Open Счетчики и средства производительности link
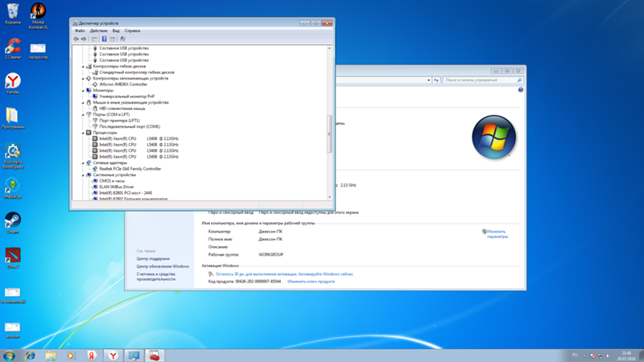 click(156, 277)
